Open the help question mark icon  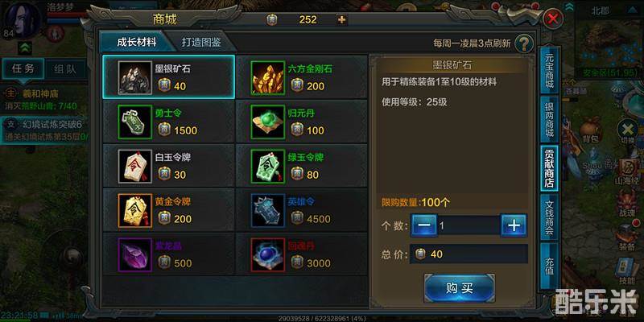tap(524, 43)
